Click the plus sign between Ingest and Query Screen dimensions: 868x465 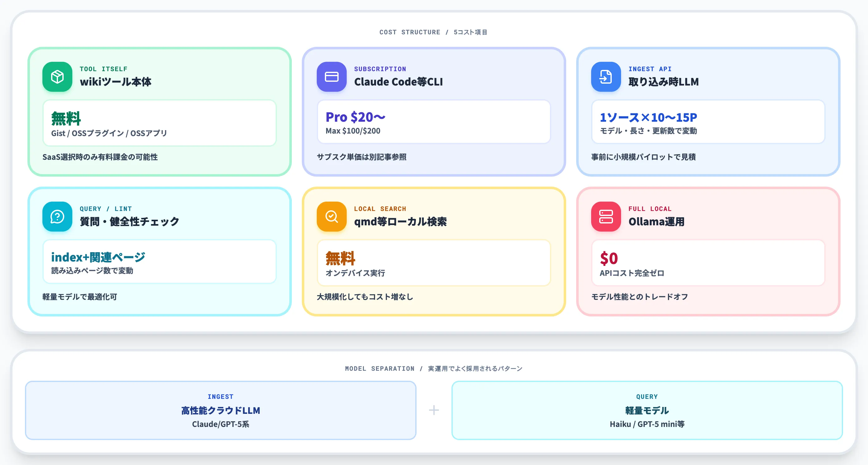pos(434,410)
